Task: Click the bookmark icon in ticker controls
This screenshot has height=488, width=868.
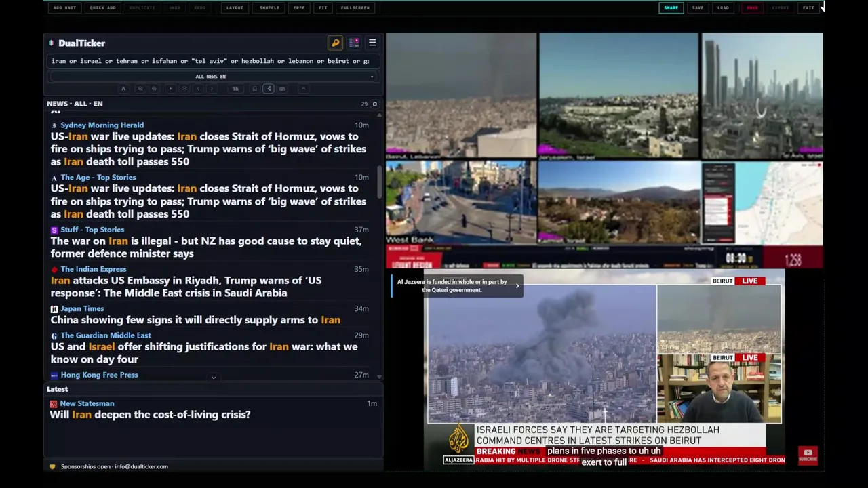Action: (254, 89)
